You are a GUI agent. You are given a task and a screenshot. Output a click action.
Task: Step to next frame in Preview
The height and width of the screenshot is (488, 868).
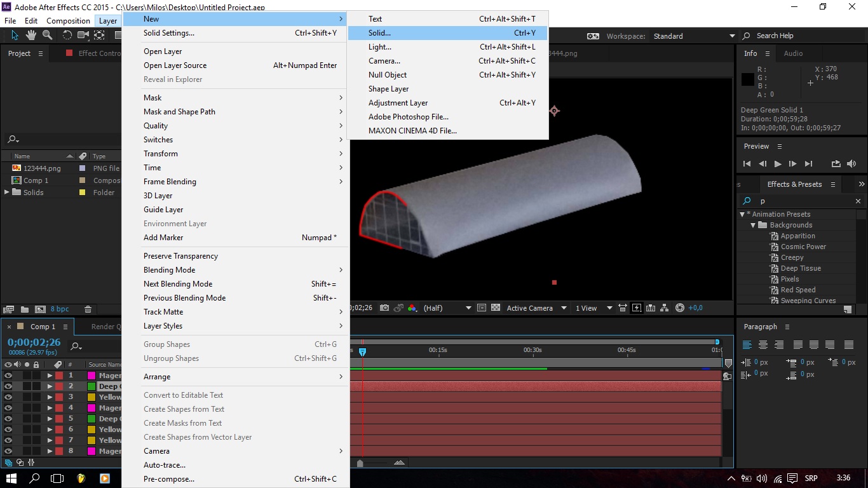[793, 163]
